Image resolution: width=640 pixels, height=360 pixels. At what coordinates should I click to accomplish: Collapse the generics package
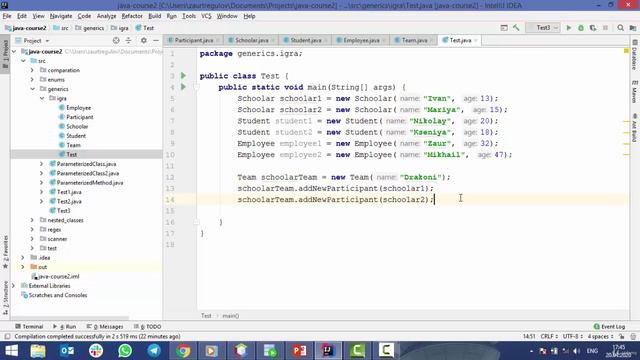[32, 89]
